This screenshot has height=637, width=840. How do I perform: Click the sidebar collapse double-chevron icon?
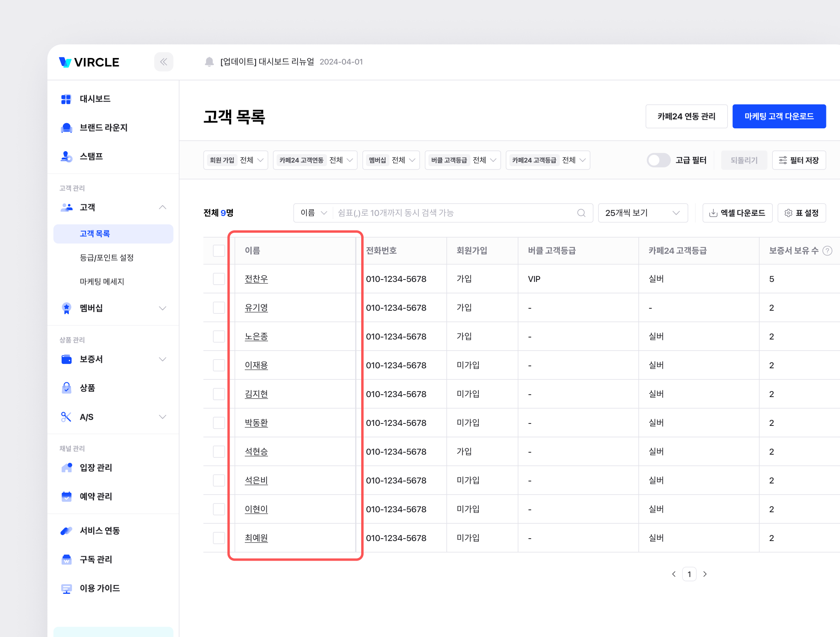coord(164,62)
